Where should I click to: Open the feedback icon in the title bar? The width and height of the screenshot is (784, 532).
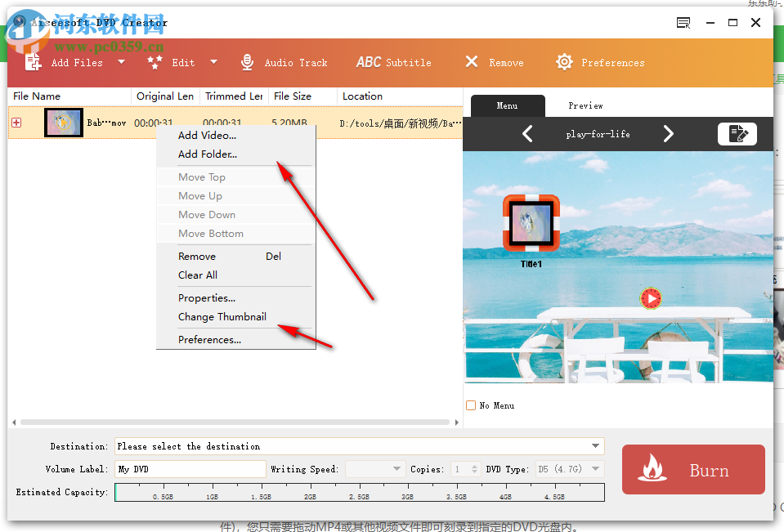pyautogui.click(x=683, y=23)
